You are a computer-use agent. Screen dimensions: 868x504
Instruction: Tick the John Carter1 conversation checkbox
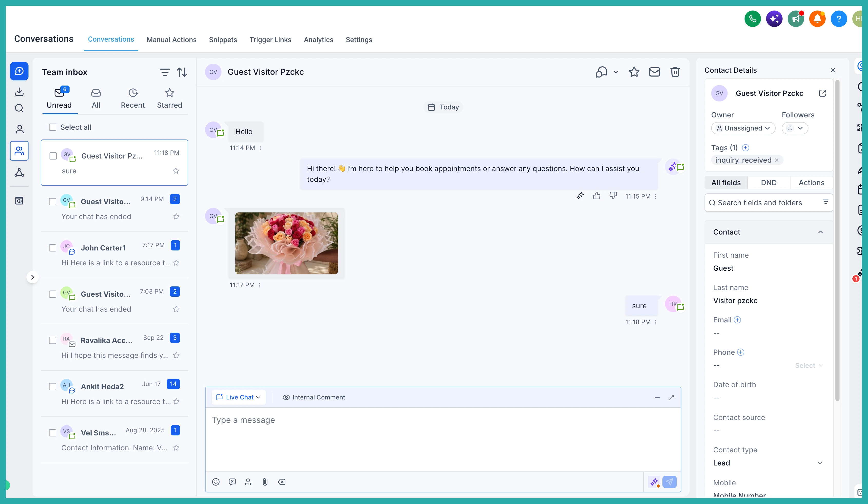point(52,248)
